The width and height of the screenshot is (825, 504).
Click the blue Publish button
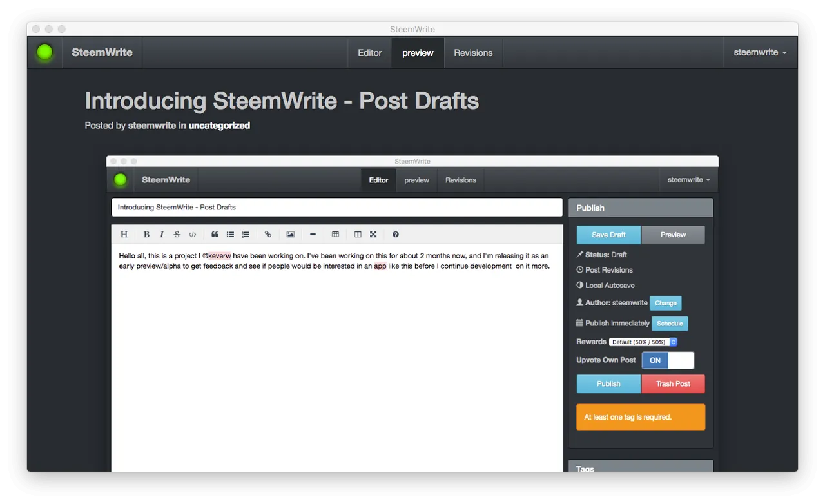608,383
